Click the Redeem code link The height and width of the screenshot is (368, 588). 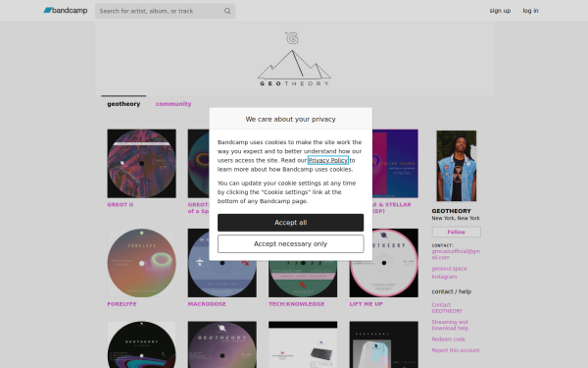pyautogui.click(x=448, y=340)
